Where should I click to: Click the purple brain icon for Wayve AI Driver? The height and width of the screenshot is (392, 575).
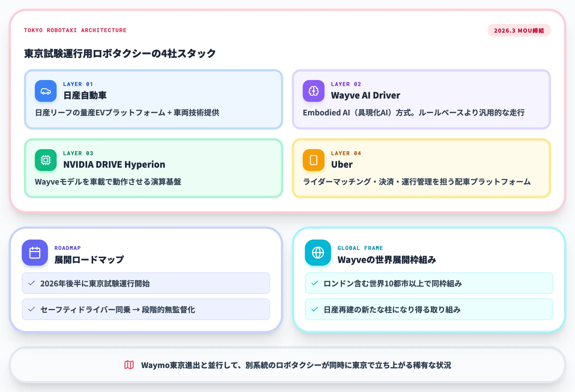point(314,91)
